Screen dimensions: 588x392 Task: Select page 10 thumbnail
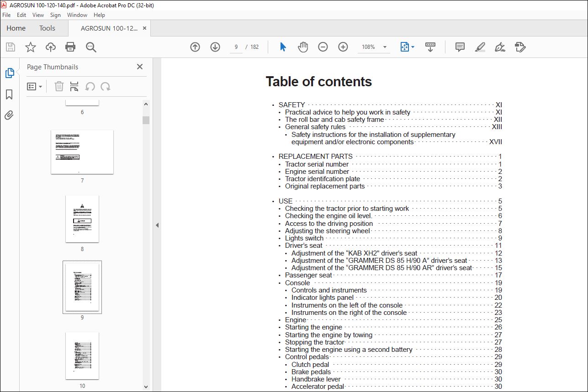point(82,356)
